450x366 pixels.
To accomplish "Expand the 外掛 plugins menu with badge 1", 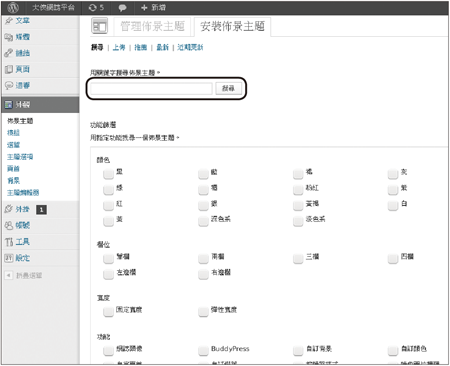I will point(26,209).
